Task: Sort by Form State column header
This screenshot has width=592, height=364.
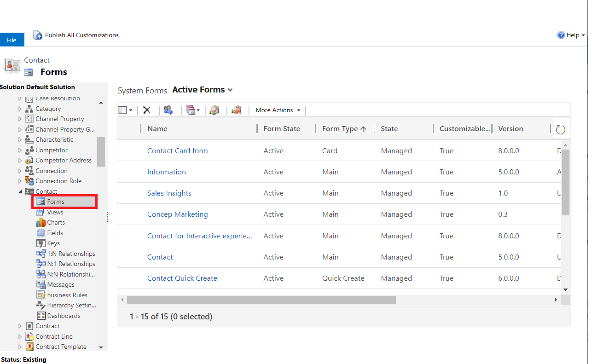Action: click(x=282, y=129)
